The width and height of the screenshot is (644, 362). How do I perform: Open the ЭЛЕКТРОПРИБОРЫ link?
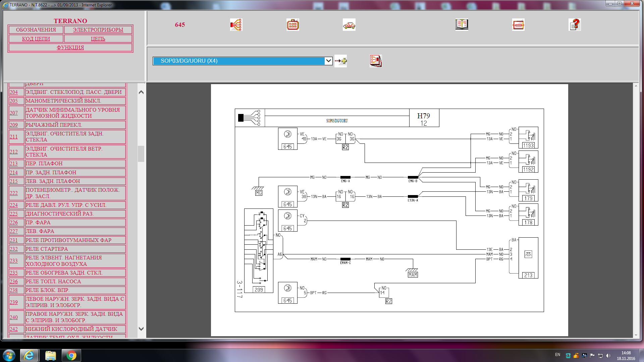(98, 29)
